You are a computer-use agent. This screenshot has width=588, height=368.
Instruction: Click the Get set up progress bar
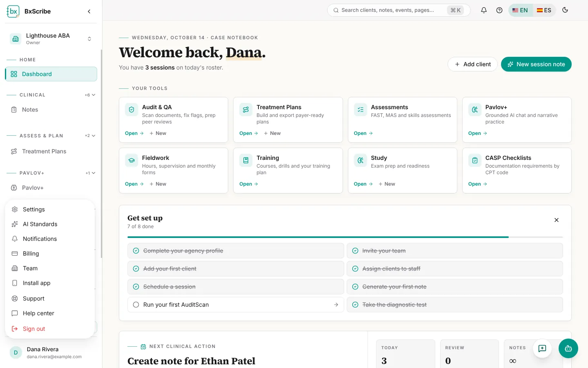345,237
